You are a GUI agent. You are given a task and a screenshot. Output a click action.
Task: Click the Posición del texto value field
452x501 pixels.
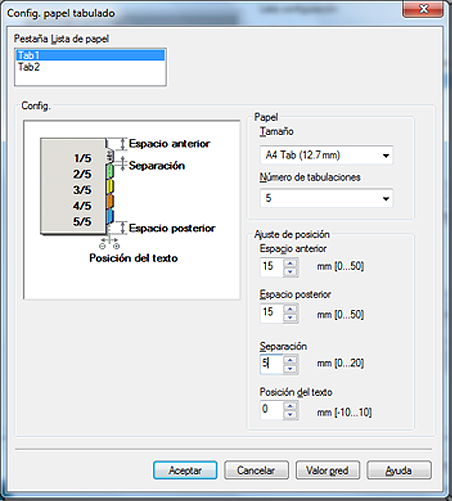pos(271,410)
